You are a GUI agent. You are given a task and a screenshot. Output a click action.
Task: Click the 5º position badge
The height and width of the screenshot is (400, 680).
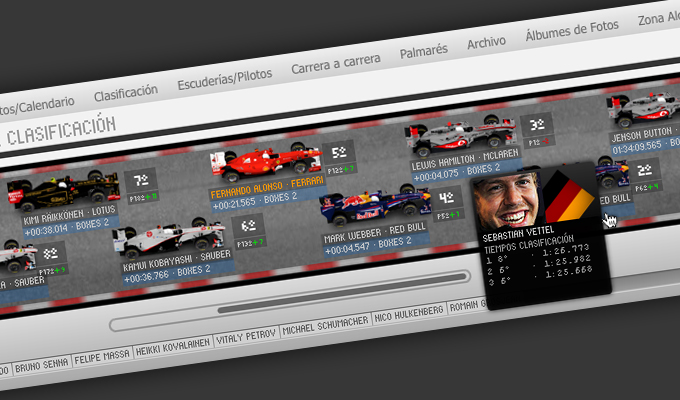click(339, 152)
